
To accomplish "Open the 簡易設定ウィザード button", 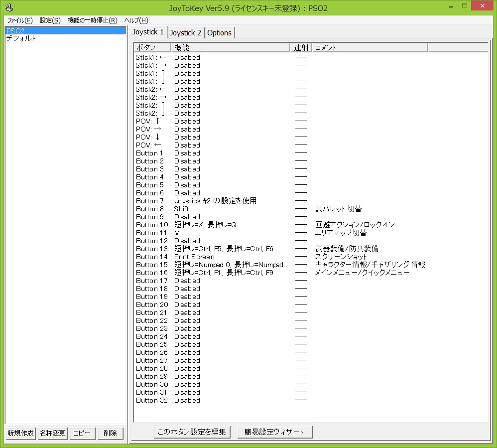I will pyautogui.click(x=274, y=432).
